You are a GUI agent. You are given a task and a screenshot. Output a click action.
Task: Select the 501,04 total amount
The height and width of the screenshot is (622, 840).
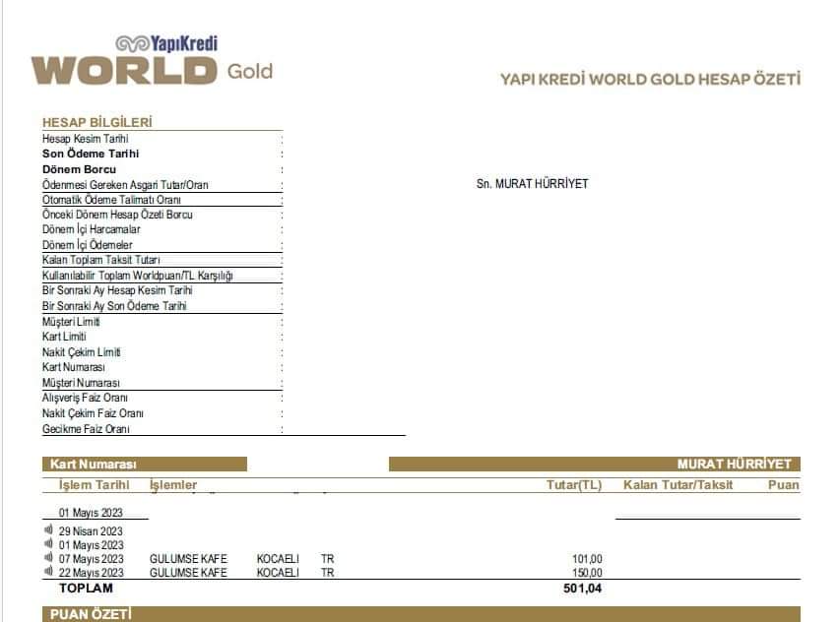pyautogui.click(x=582, y=589)
